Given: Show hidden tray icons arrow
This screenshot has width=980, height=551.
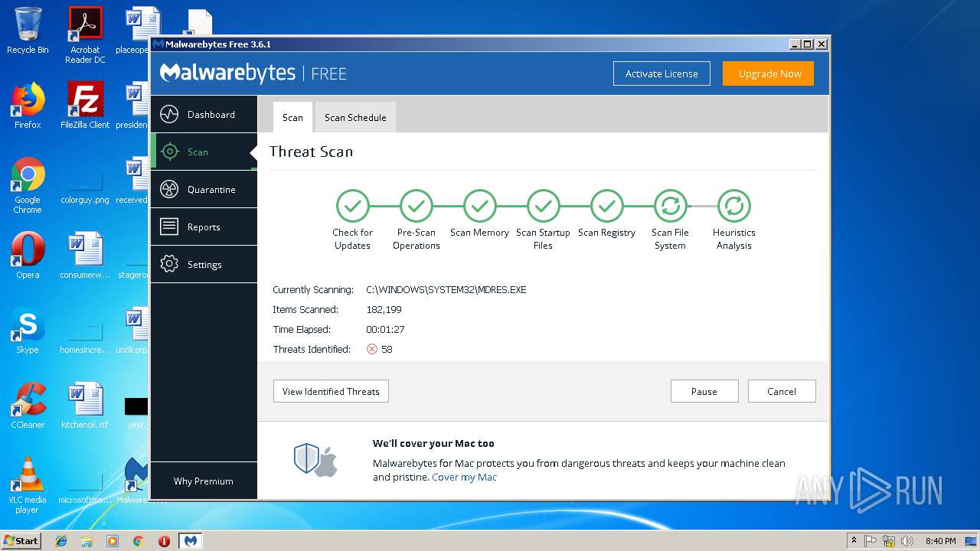Looking at the screenshot, I should coord(854,541).
